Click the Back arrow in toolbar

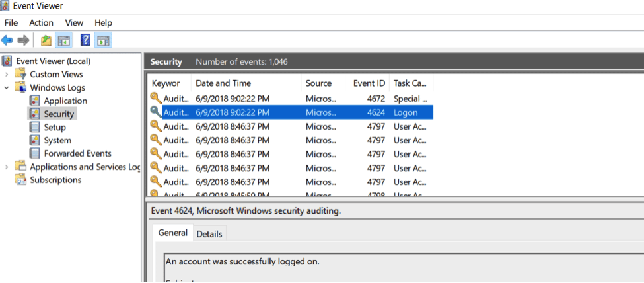click(x=7, y=40)
